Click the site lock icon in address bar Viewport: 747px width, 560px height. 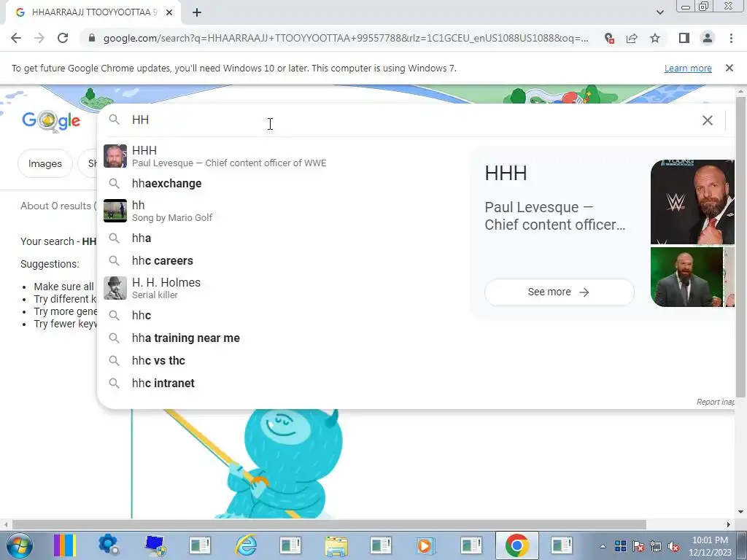click(x=92, y=38)
